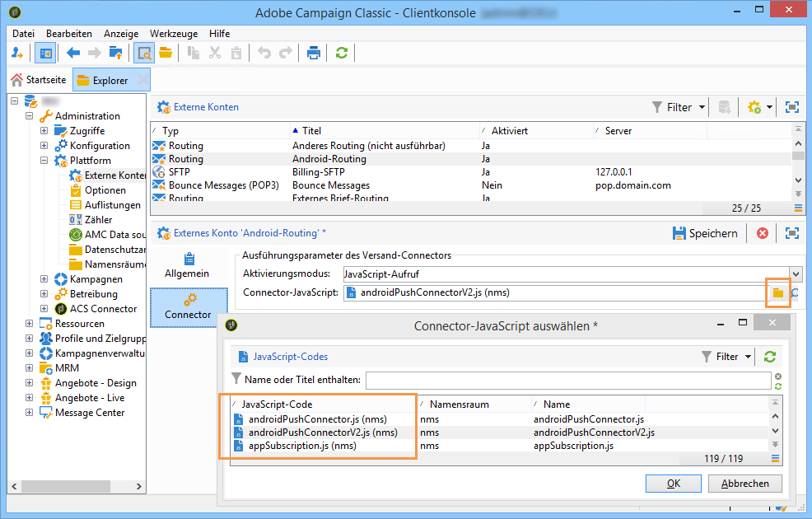This screenshot has height=519, width=812.
Task: Clear the Name oder Titel filter field
Action: click(778, 376)
